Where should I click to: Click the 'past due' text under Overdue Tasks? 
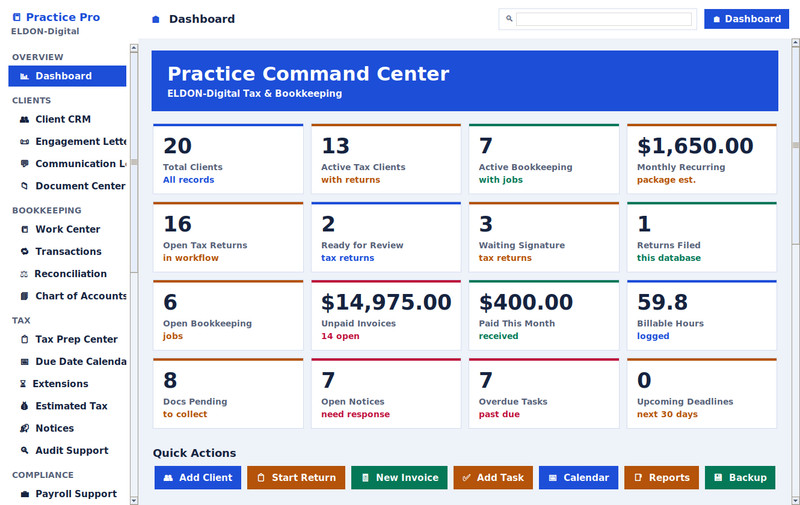499,414
